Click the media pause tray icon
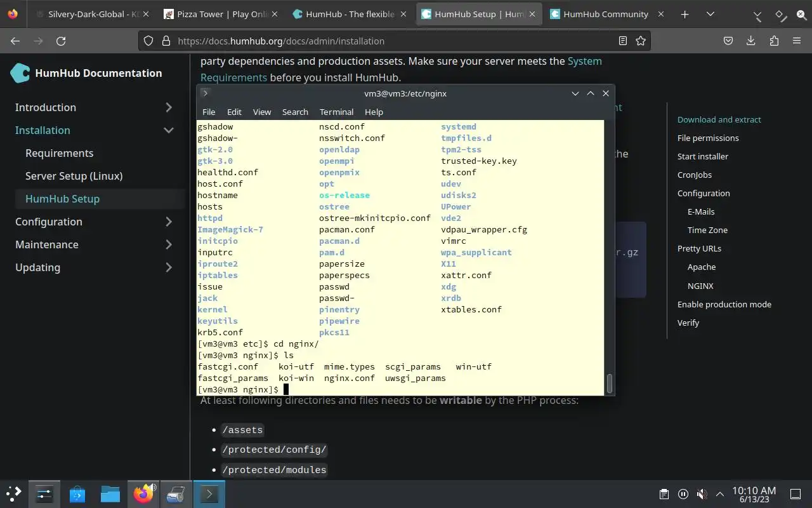The width and height of the screenshot is (812, 508). point(683,494)
